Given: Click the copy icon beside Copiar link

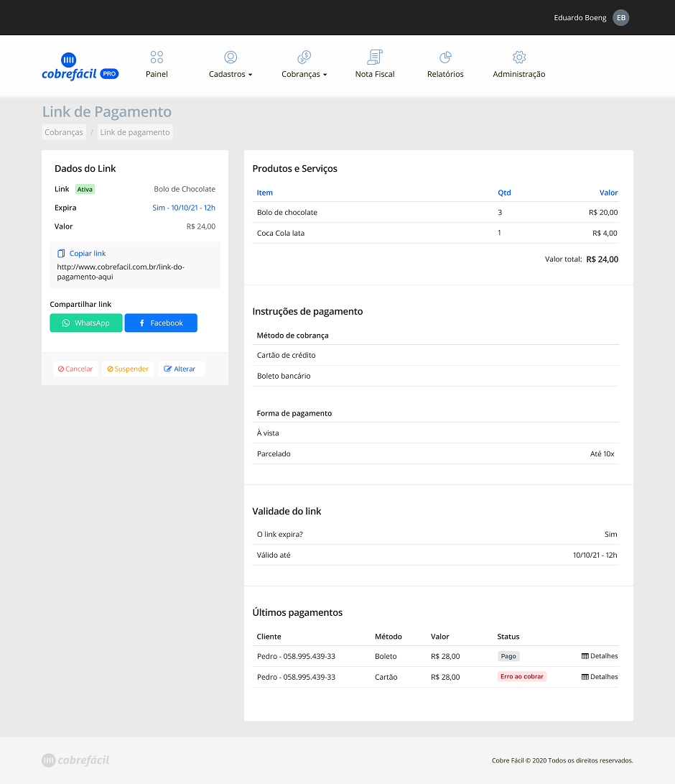Looking at the screenshot, I should [x=61, y=254].
